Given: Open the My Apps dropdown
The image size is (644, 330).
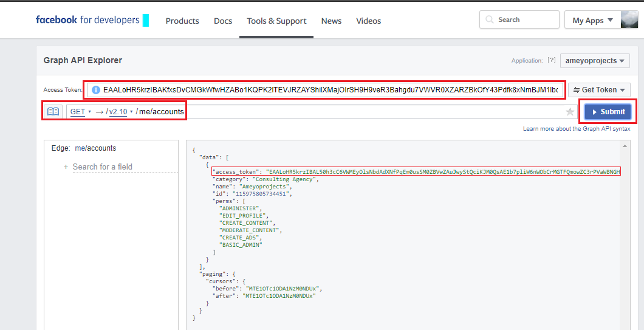Looking at the screenshot, I should tap(592, 20).
